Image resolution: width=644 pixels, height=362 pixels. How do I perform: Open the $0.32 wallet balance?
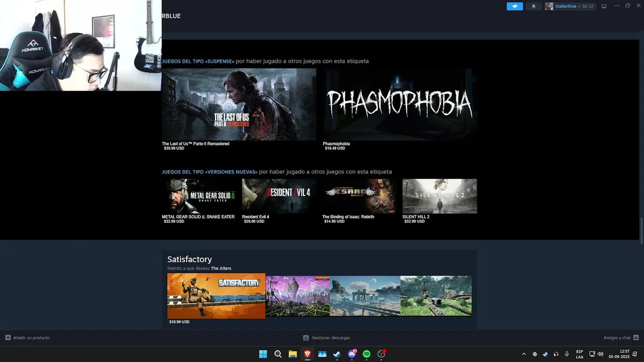588,6
